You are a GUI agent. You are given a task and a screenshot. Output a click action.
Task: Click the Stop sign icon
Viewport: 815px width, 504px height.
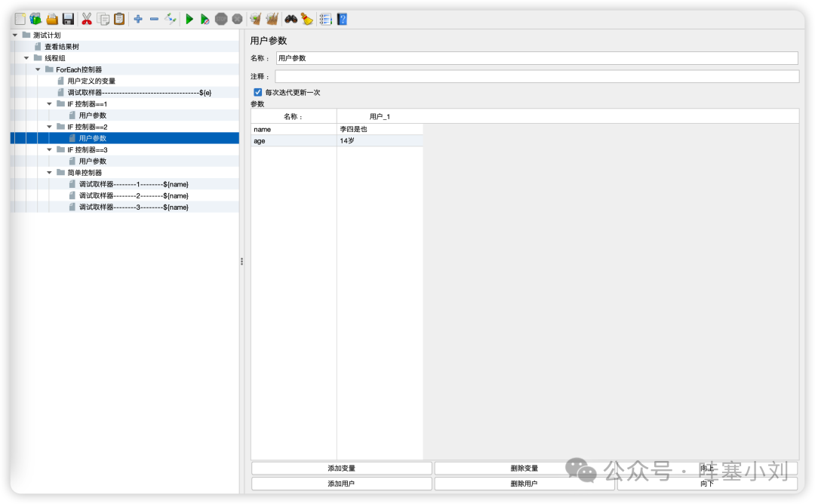click(x=221, y=19)
